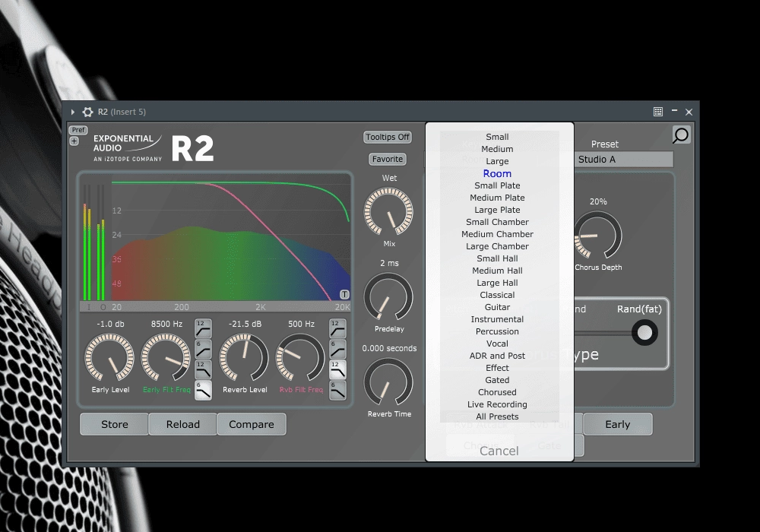Screen dimensions: 760x532
Task: Choose ADR and Post keyword
Action: (x=497, y=356)
